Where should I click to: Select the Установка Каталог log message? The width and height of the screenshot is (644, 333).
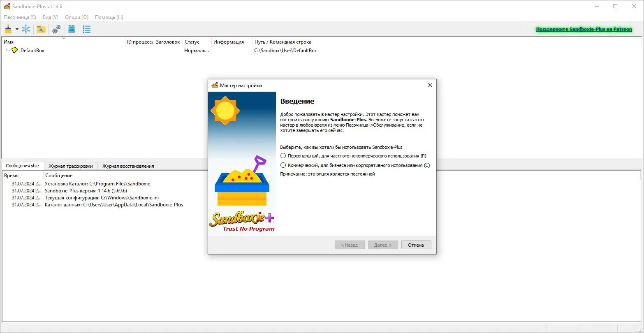coord(97,184)
